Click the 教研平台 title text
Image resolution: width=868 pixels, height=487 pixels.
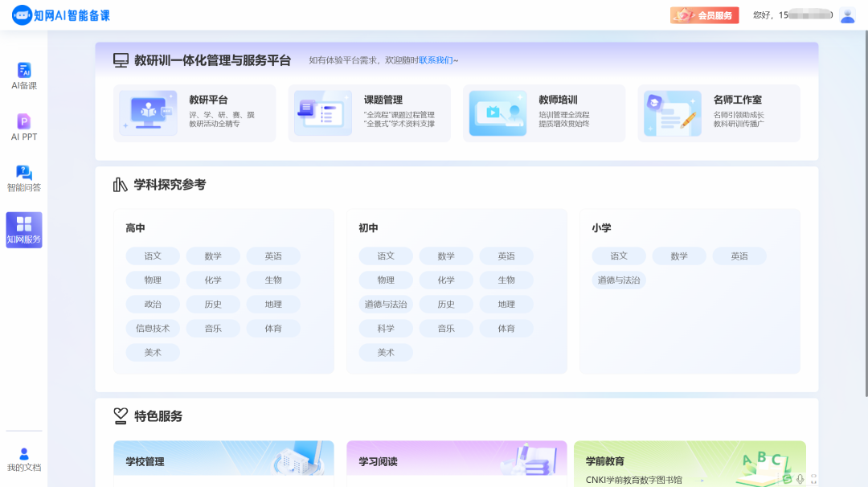point(208,100)
